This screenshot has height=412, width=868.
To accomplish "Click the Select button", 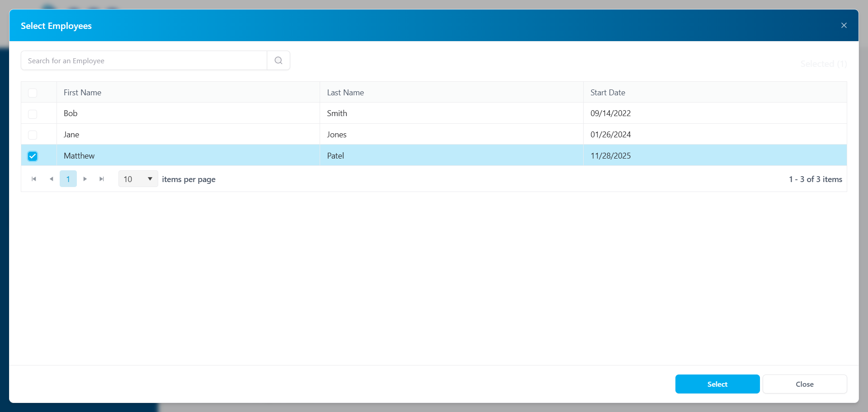I will click(x=717, y=384).
